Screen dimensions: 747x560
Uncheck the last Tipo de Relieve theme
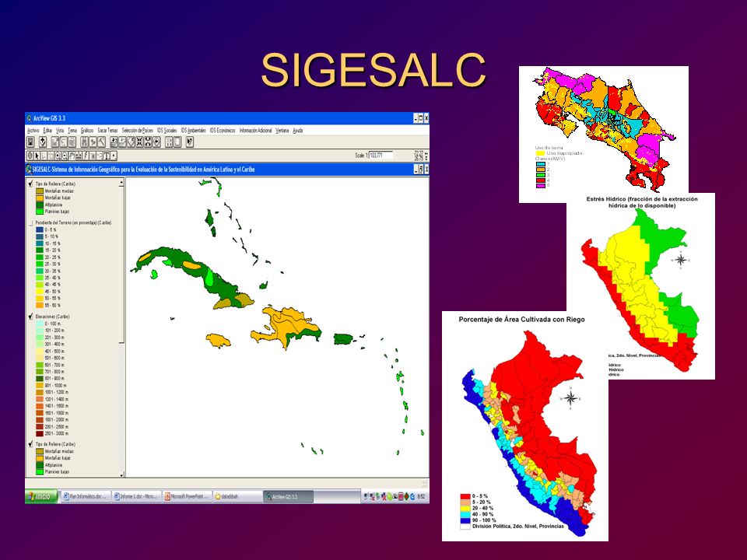click(x=30, y=444)
